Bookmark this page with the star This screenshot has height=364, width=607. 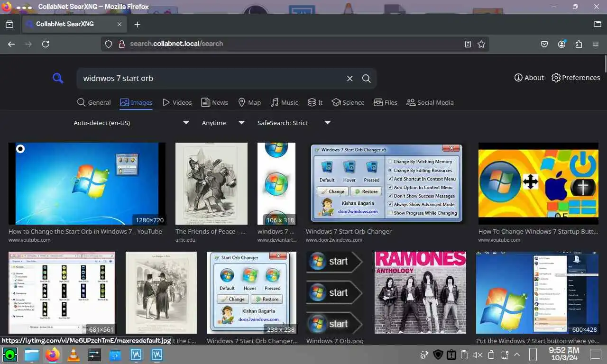(x=481, y=44)
